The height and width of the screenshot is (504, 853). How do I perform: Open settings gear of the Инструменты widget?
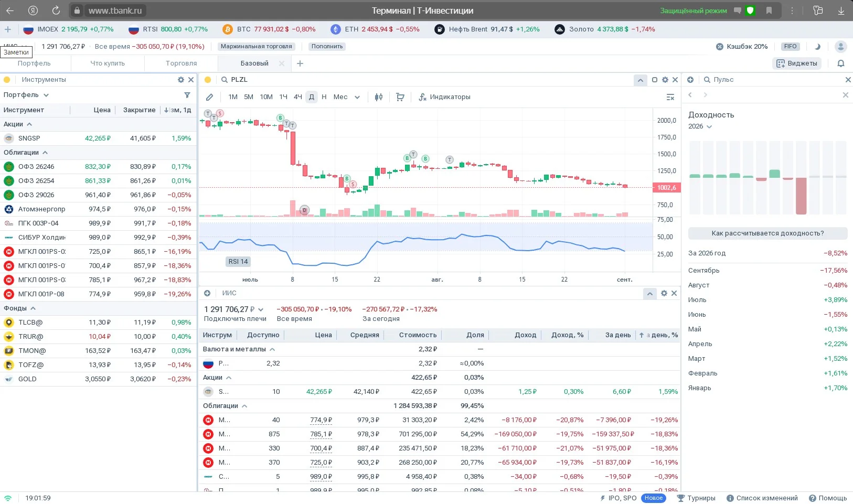(x=181, y=80)
